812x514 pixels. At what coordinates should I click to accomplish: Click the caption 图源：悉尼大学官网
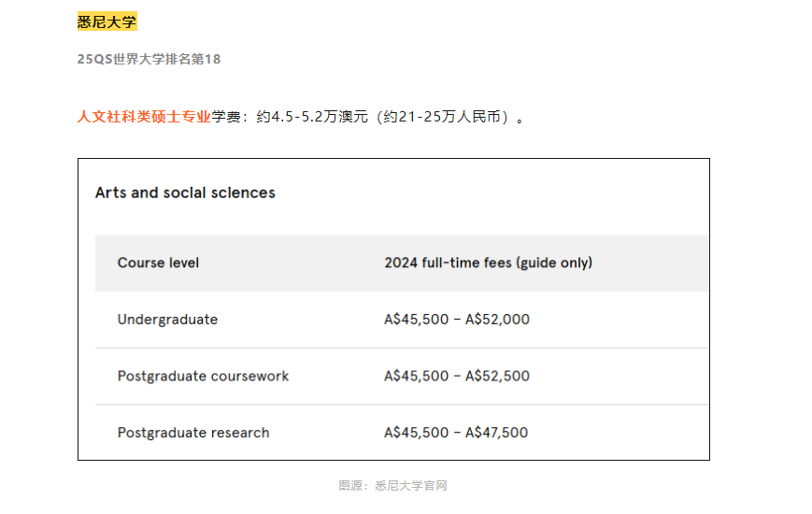coord(393,486)
